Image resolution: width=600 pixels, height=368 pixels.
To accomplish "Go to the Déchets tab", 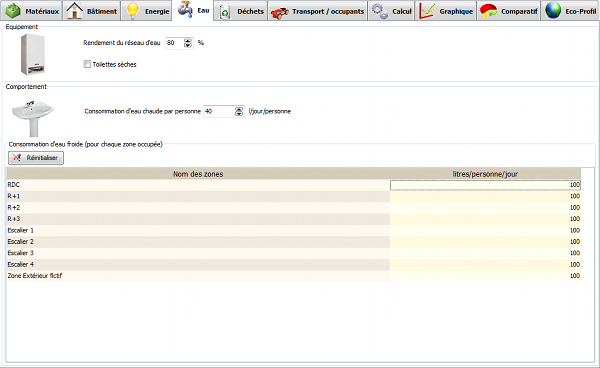I will point(241,11).
